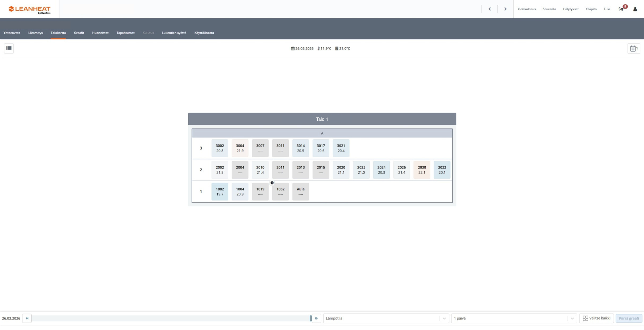Open the user profile icon
Screen dimensions: 644x330
pyautogui.click(x=635, y=9)
